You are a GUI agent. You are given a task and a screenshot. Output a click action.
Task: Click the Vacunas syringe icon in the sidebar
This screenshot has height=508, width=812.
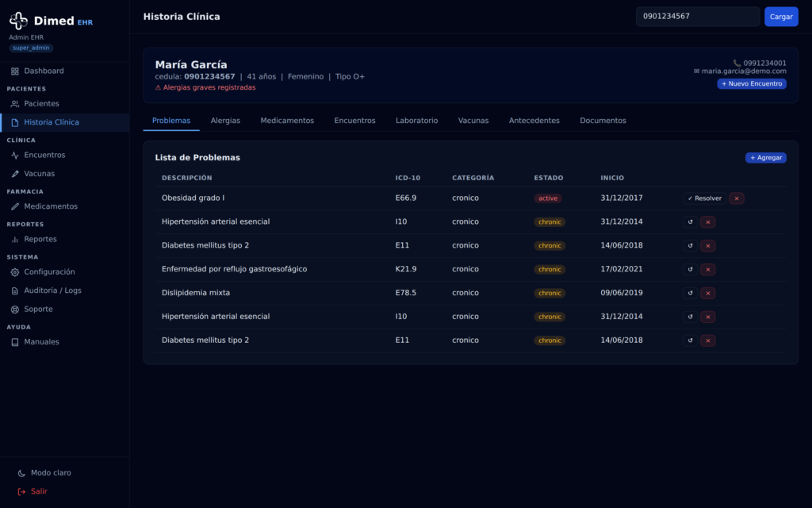15,174
